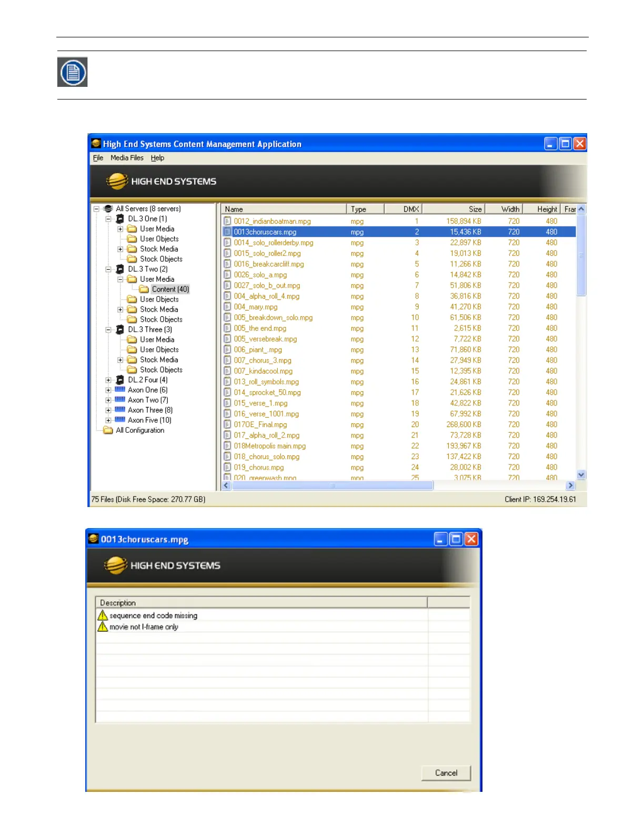
Task: Click the horizontal scrollbar thumb in file list
Action: (x=333, y=485)
